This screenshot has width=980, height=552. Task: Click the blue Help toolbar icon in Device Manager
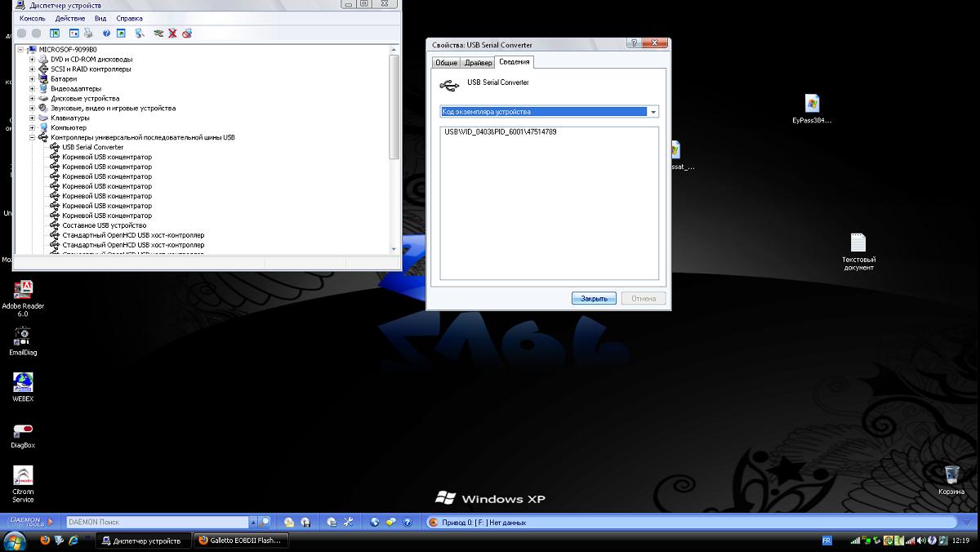click(x=106, y=33)
